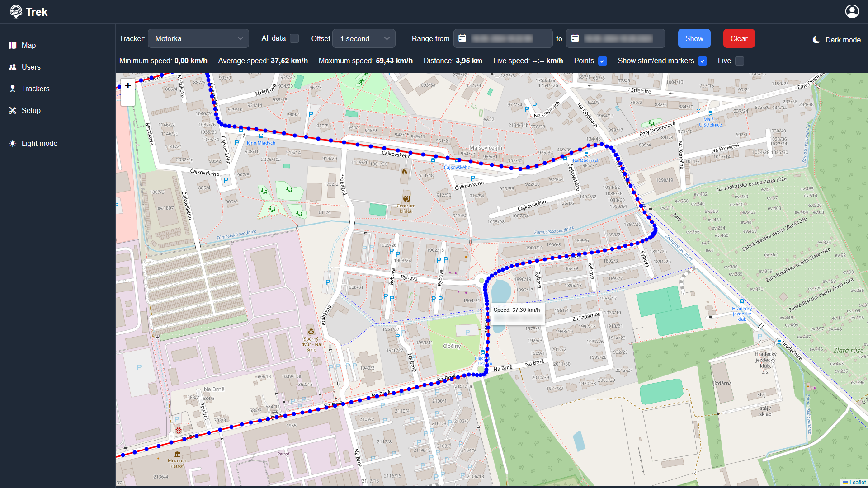Image resolution: width=868 pixels, height=488 pixels.
Task: Click the Range to date input
Action: point(616,38)
